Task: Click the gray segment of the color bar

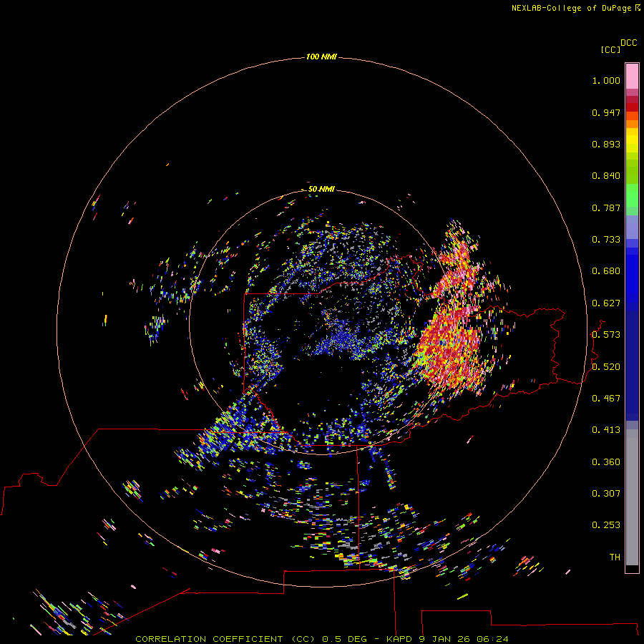Action: coord(632,497)
